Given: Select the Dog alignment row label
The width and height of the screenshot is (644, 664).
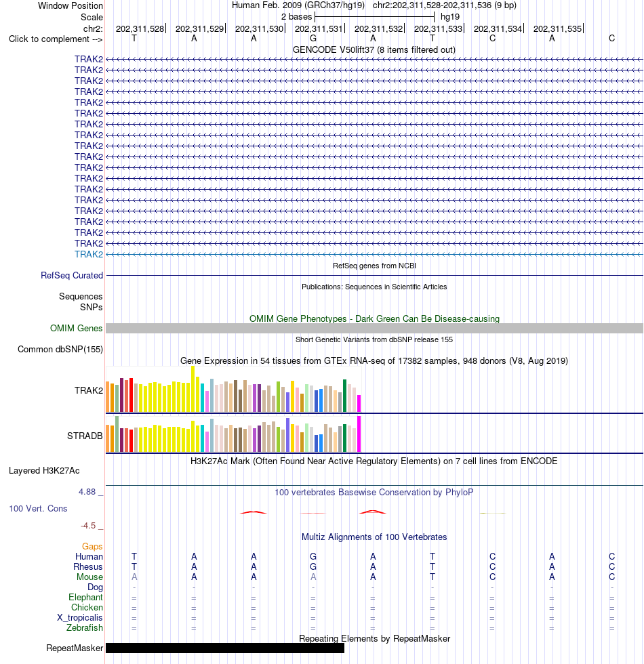Looking at the screenshot, I should [95, 587].
